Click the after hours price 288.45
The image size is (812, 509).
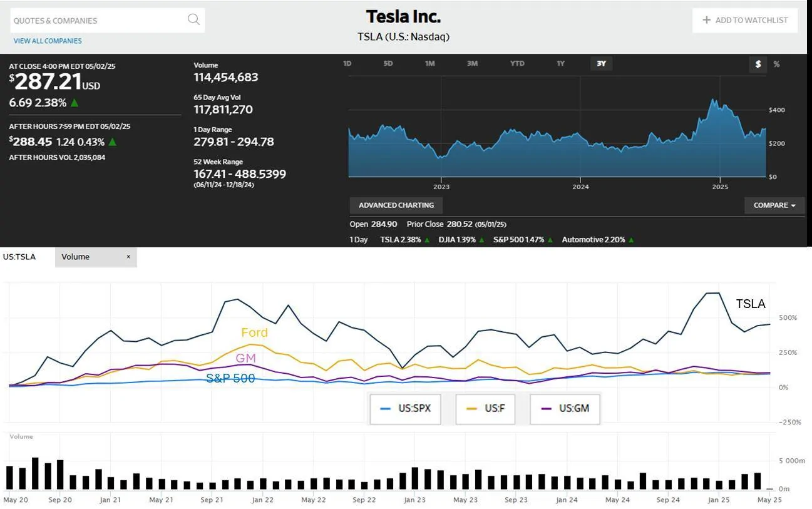[33, 141]
